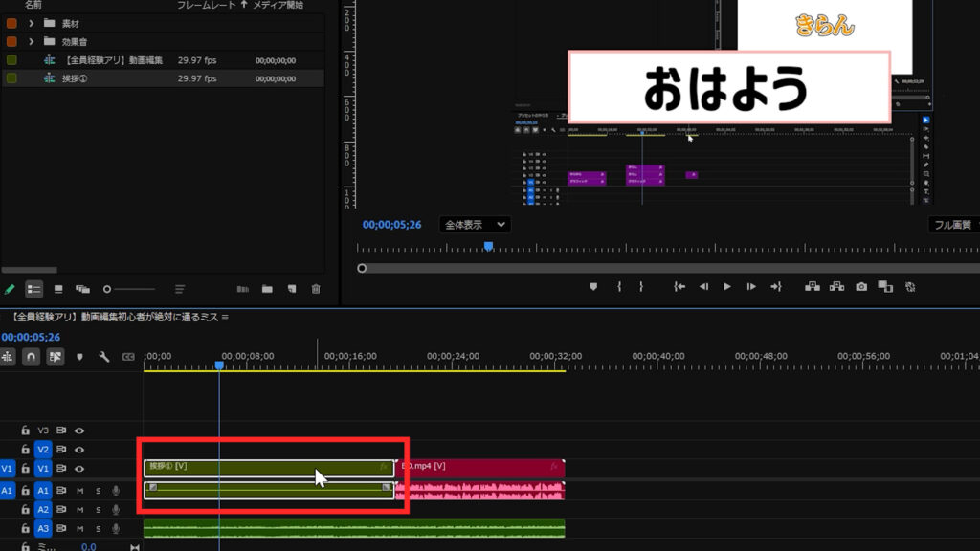Click the New Item icon in project panel
The height and width of the screenshot is (551, 980).
coord(292,289)
